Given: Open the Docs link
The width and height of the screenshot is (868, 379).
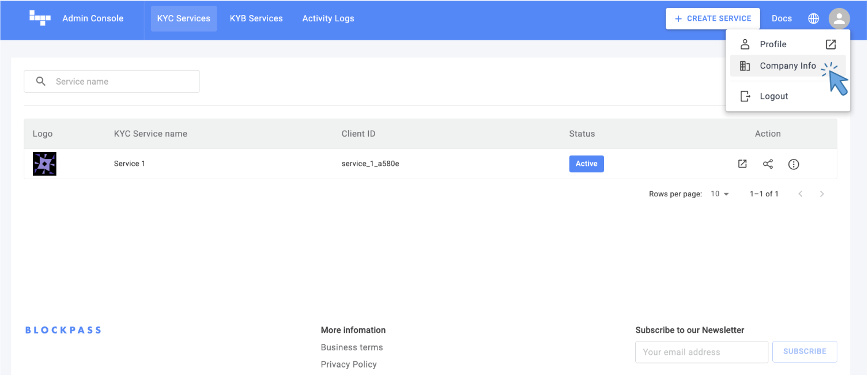Looking at the screenshot, I should pos(782,18).
